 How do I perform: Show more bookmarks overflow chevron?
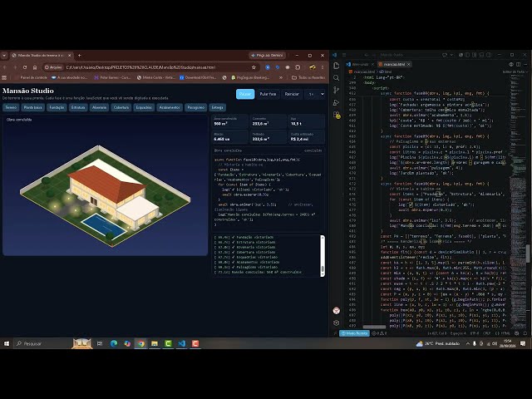281,77
